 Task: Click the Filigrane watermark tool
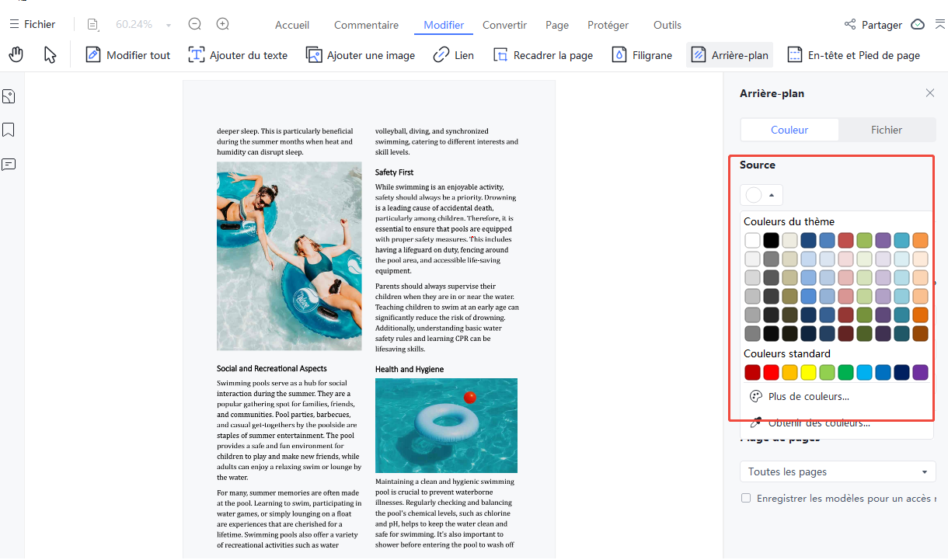click(x=642, y=55)
